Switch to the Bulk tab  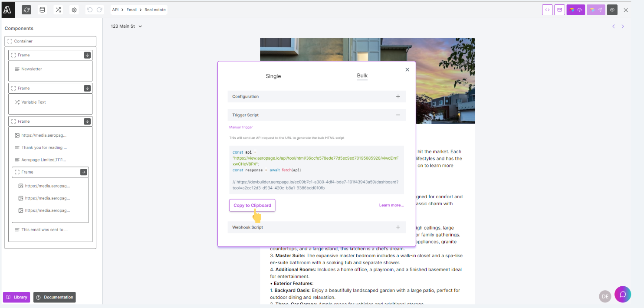(362, 75)
